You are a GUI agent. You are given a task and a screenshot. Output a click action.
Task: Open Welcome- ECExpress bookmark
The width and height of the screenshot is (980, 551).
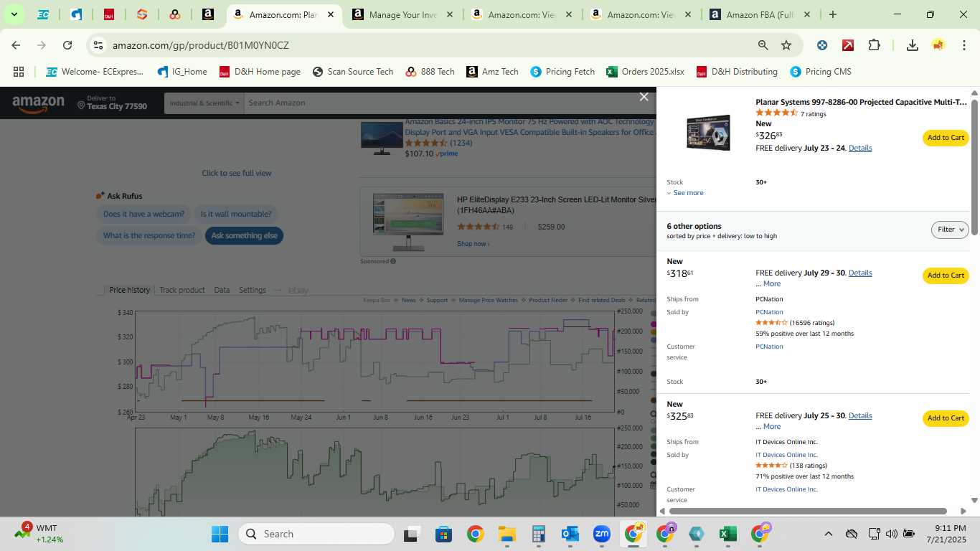pos(95,72)
